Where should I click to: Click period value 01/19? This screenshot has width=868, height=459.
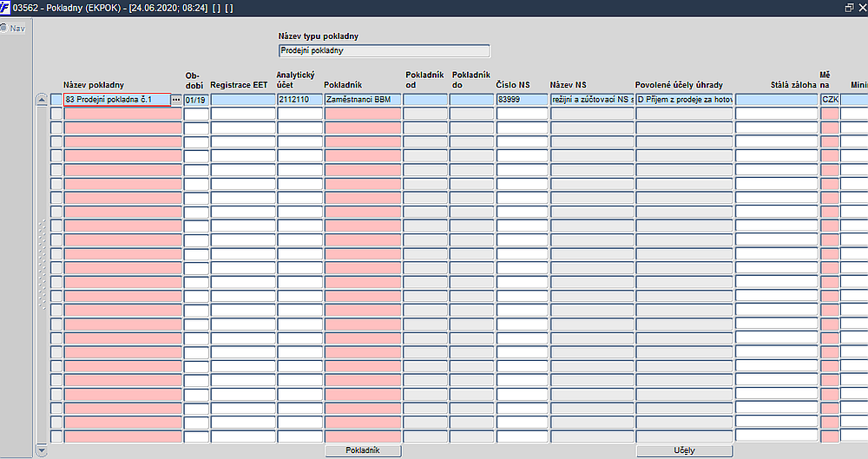coord(196,100)
